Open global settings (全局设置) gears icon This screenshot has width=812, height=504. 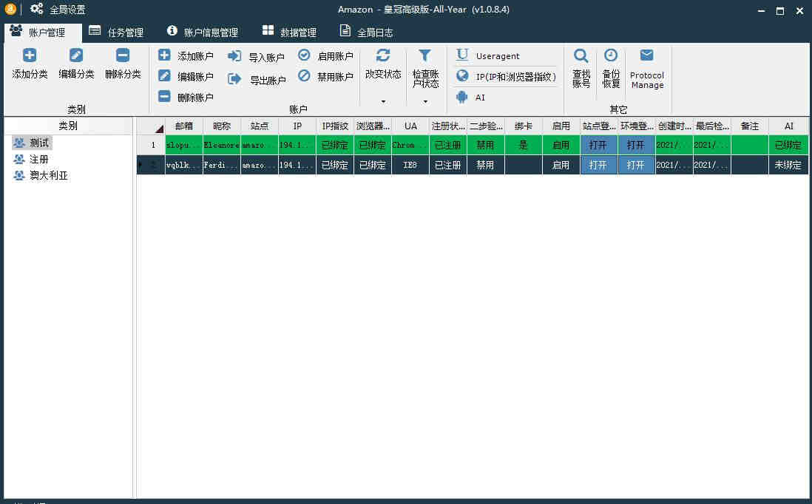pos(36,8)
